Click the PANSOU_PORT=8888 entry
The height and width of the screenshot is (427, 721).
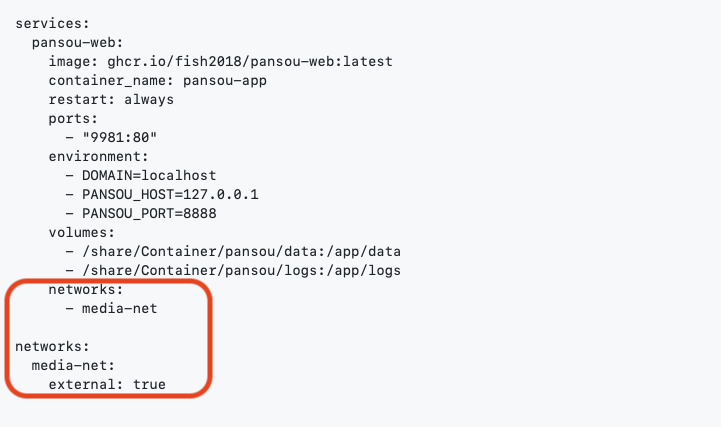coord(148,213)
